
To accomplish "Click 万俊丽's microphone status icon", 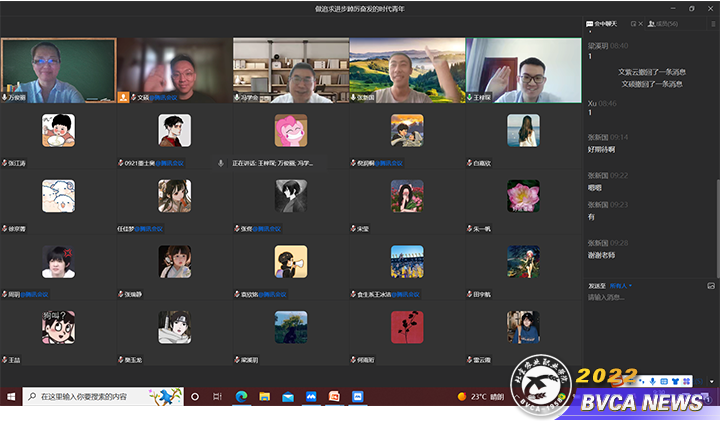I will pyautogui.click(x=7, y=98).
